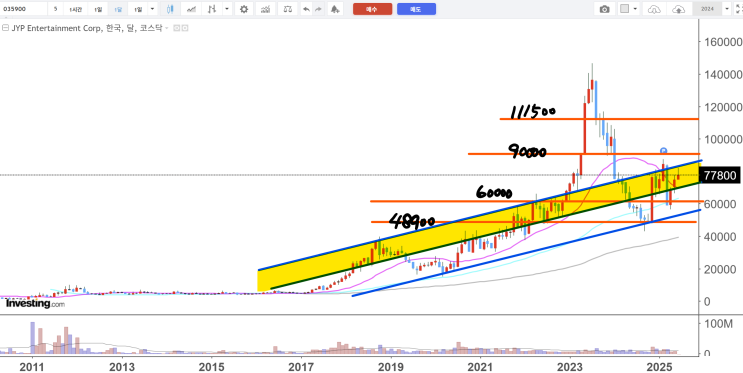743x373 pixels.
Task: Switch to the 1일 daily interval
Action: pyautogui.click(x=98, y=9)
